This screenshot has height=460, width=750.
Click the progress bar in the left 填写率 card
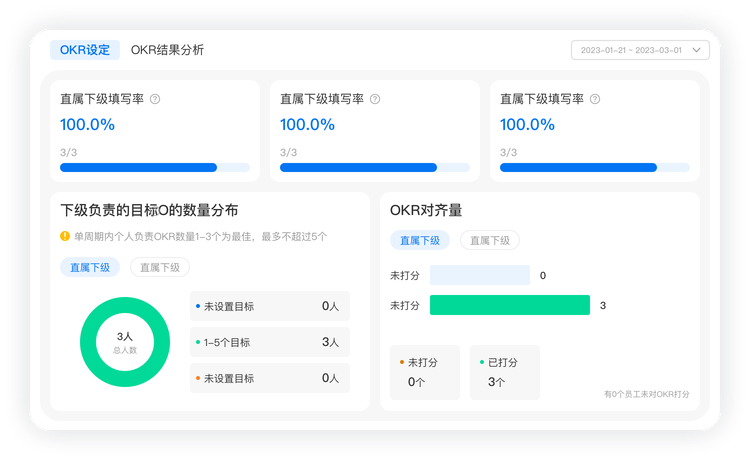(155, 168)
